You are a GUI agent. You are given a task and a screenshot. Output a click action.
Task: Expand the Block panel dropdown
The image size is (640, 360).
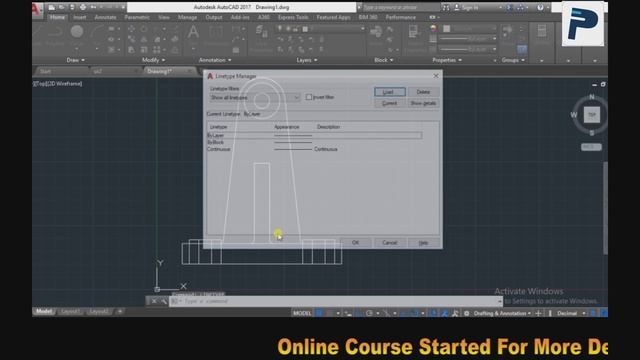[x=384, y=60]
